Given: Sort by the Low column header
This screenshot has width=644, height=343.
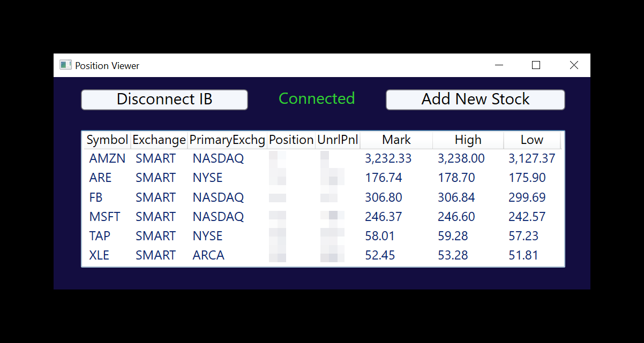Looking at the screenshot, I should (x=532, y=140).
